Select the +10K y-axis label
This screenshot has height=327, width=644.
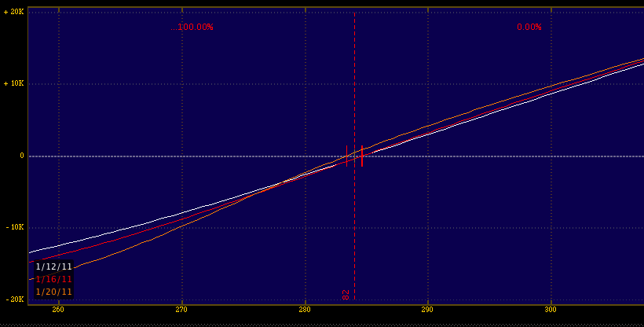click(13, 84)
